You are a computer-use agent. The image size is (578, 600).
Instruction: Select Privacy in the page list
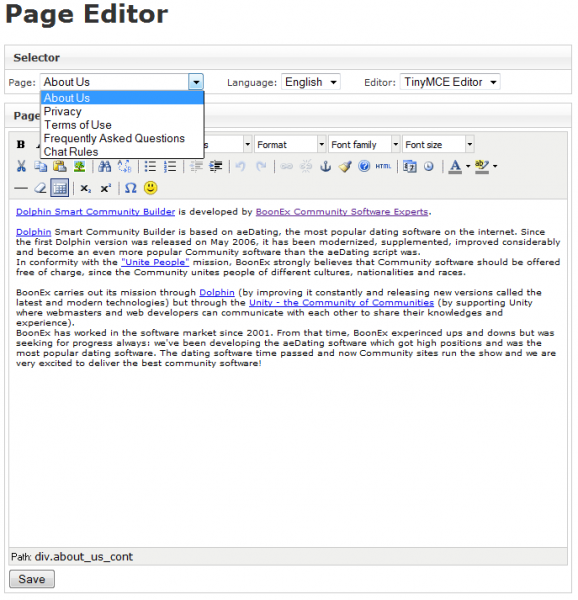[x=122, y=111]
